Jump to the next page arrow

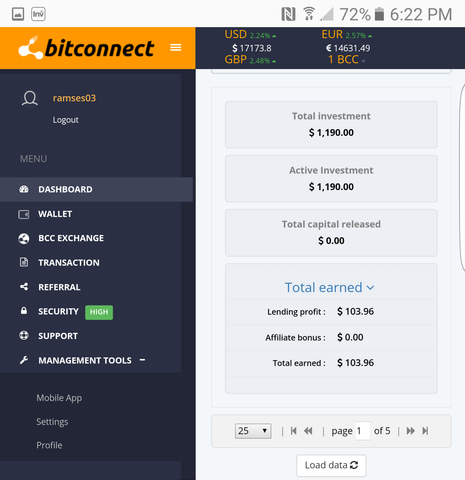(411, 431)
